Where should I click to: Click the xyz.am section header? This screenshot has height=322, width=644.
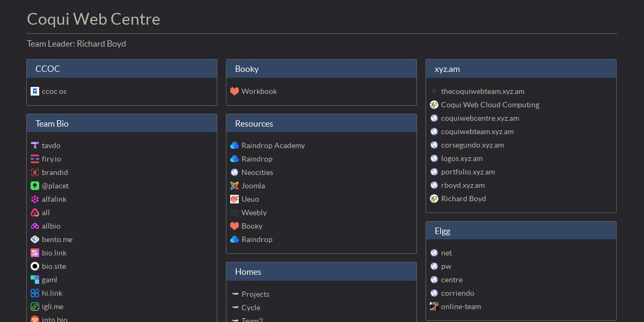(521, 69)
